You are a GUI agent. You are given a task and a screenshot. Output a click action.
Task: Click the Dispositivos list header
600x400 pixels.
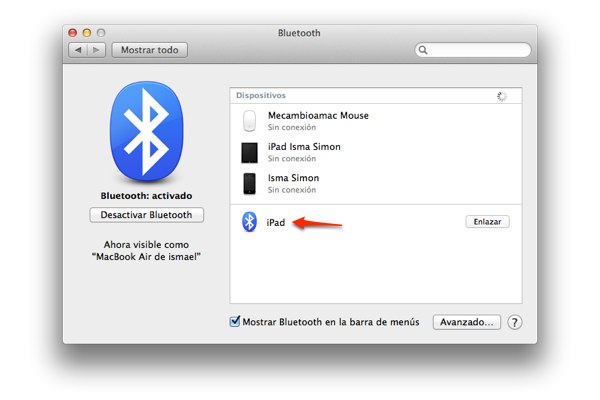click(376, 95)
